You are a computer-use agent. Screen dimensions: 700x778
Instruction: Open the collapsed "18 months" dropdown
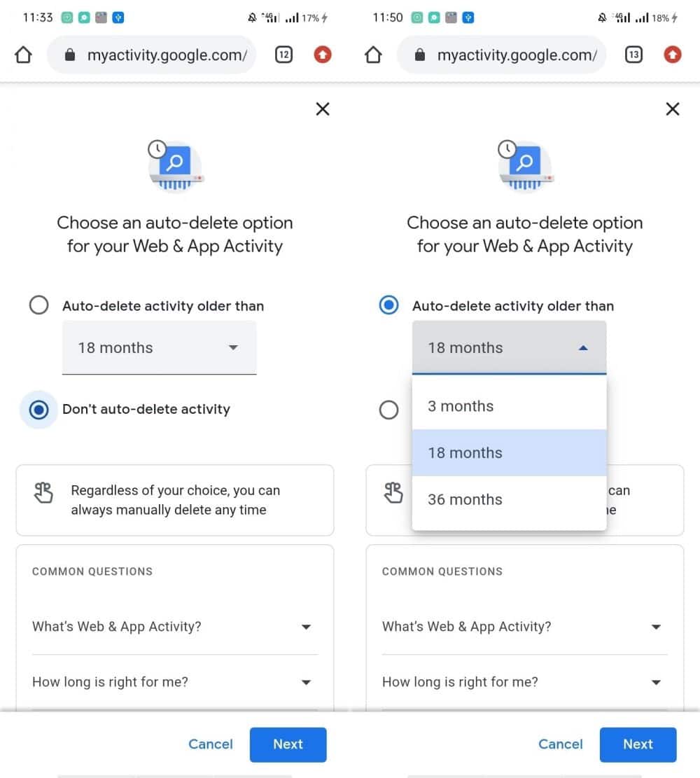pos(159,348)
